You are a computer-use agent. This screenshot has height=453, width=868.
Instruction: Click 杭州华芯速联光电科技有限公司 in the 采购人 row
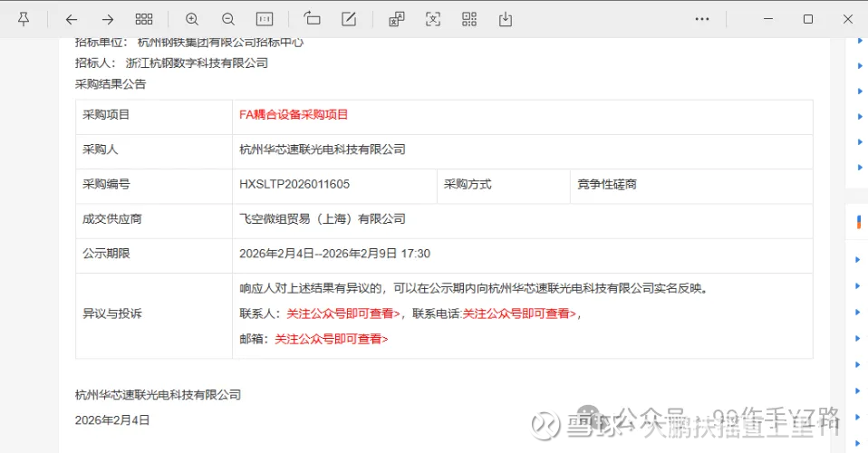(323, 149)
